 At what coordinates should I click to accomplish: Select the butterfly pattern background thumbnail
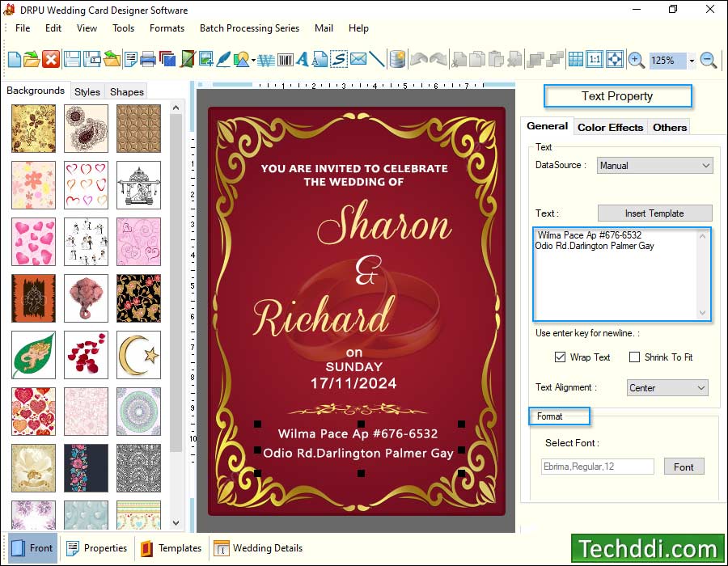pos(33,129)
